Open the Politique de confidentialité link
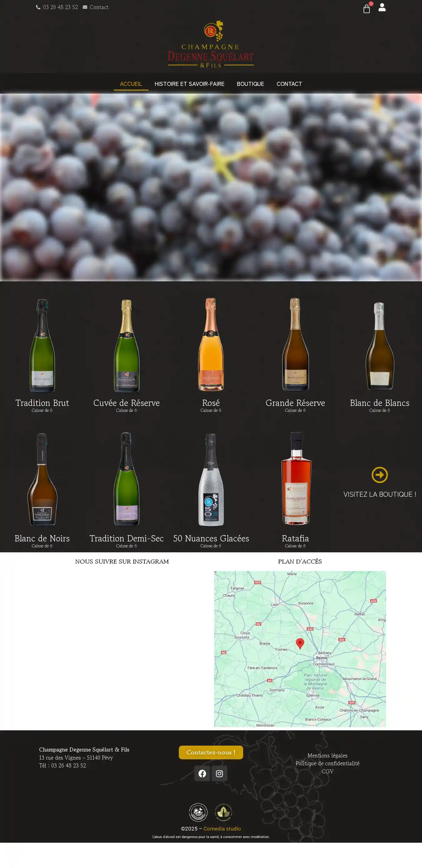Screen dimensions: 422x868 (x=327, y=763)
